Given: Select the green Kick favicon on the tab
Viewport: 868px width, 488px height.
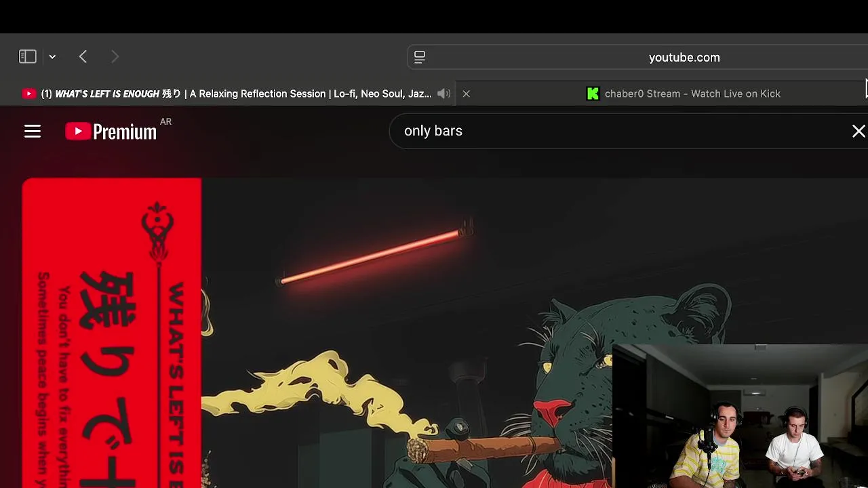Looking at the screenshot, I should [593, 94].
